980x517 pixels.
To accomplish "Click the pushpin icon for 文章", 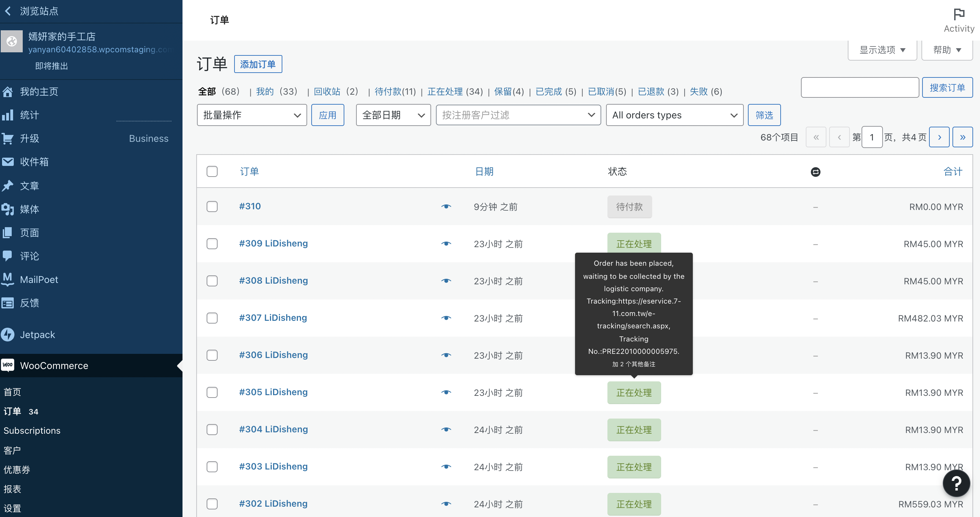I will click(8, 186).
